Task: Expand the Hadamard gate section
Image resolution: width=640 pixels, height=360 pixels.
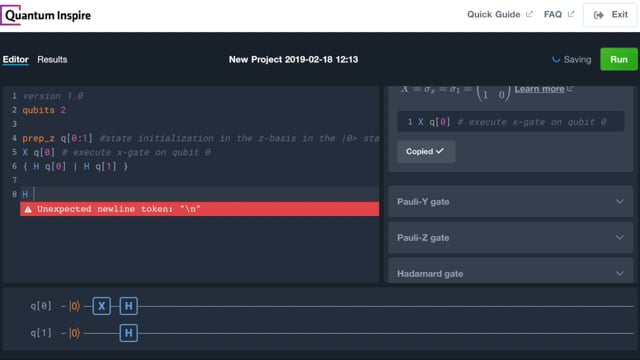Action: 510,271
